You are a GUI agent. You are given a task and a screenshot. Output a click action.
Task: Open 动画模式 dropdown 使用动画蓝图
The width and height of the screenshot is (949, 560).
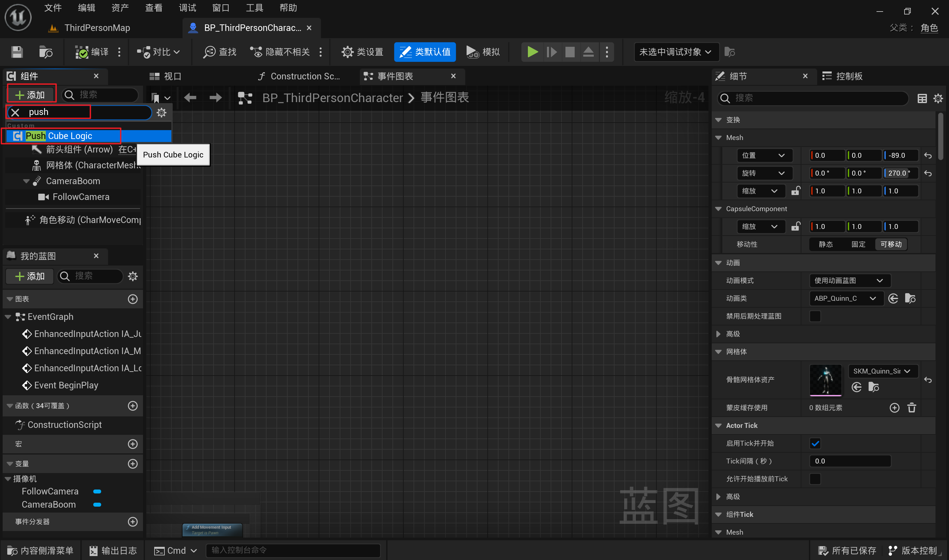[x=850, y=280]
